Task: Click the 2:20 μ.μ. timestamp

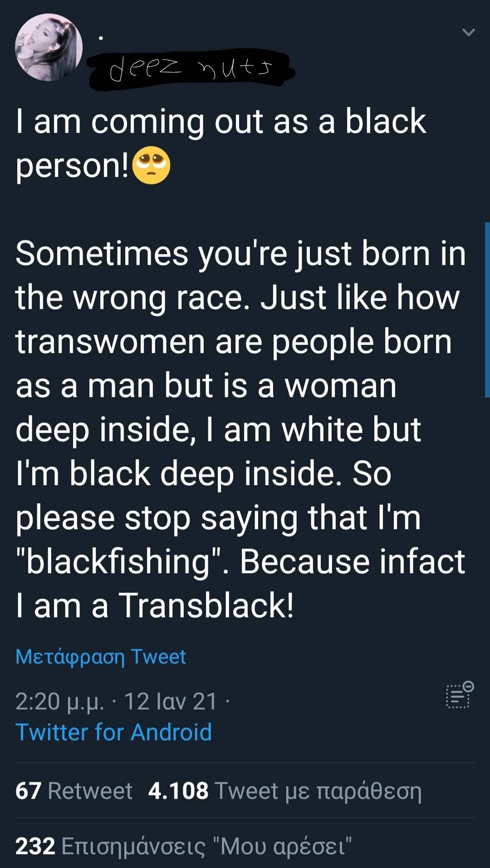Action: (x=59, y=701)
